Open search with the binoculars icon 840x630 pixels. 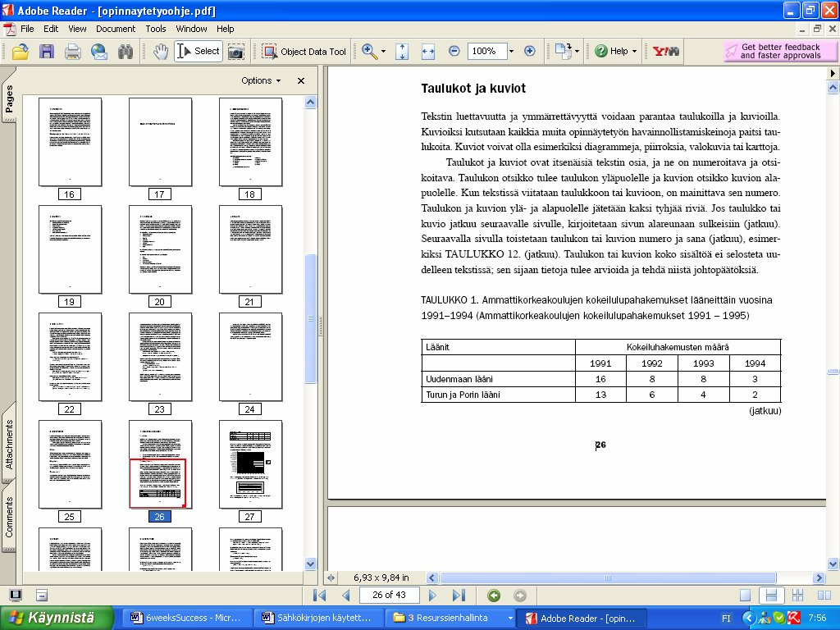(x=126, y=52)
